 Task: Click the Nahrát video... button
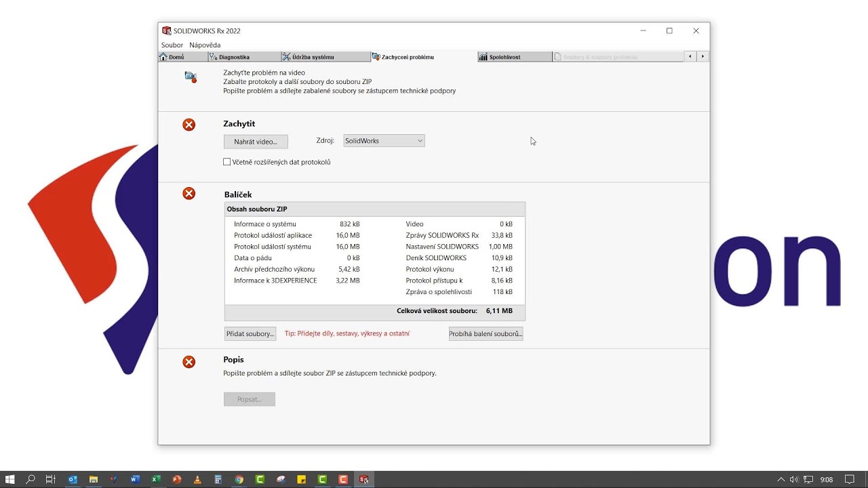256,142
